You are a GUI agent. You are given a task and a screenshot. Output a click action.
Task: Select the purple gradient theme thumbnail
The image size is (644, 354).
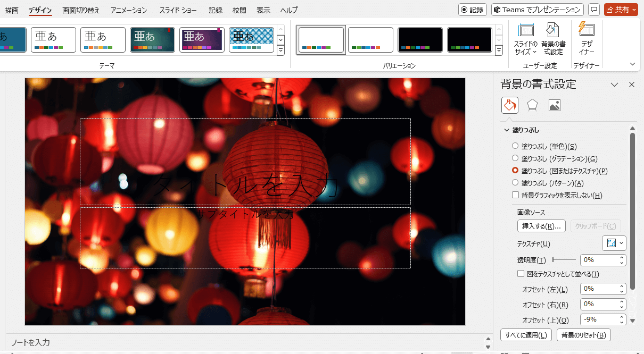pyautogui.click(x=202, y=40)
